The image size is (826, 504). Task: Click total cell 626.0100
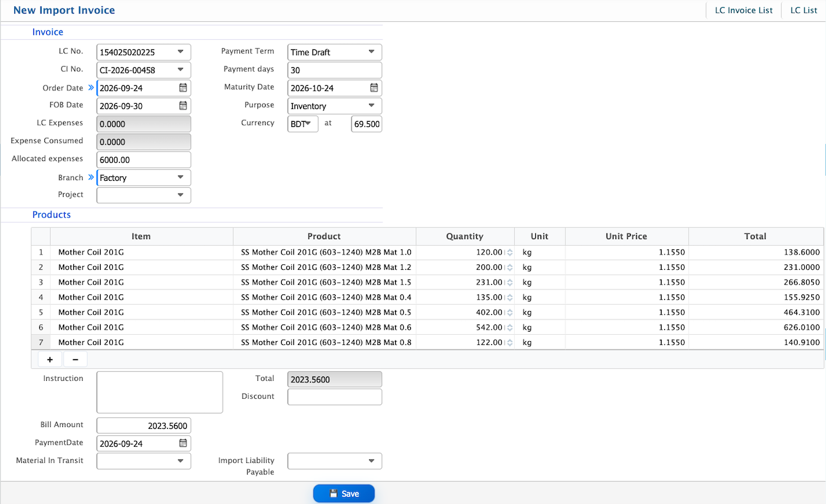pos(756,328)
